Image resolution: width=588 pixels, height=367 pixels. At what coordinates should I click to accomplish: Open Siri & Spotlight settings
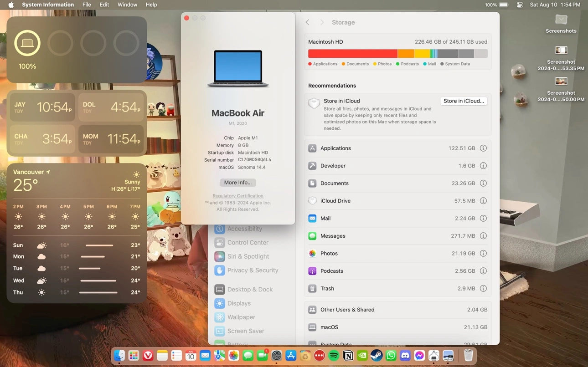coord(248,256)
